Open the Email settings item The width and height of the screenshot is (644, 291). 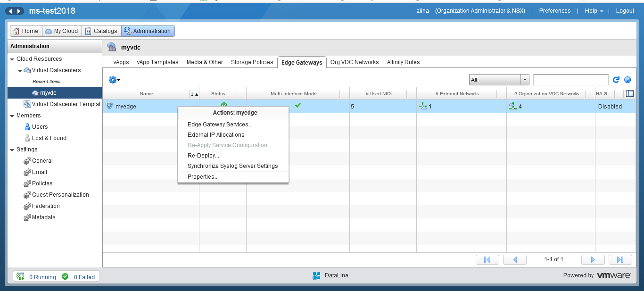coord(39,172)
